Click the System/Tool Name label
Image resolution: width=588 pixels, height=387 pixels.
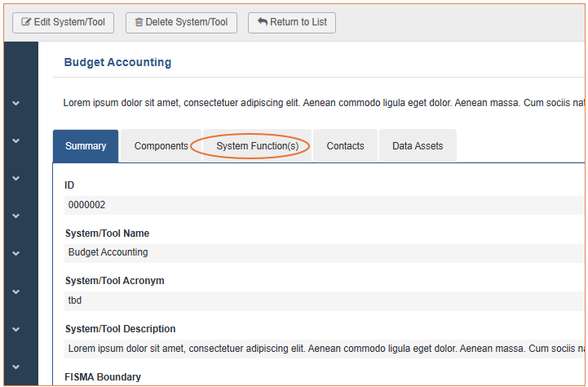coord(108,234)
